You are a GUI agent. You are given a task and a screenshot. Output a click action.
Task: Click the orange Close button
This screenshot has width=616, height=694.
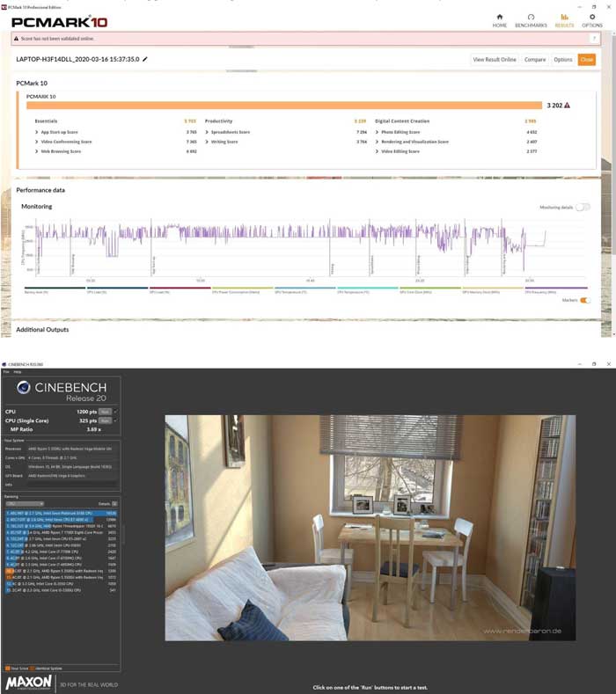(x=587, y=59)
